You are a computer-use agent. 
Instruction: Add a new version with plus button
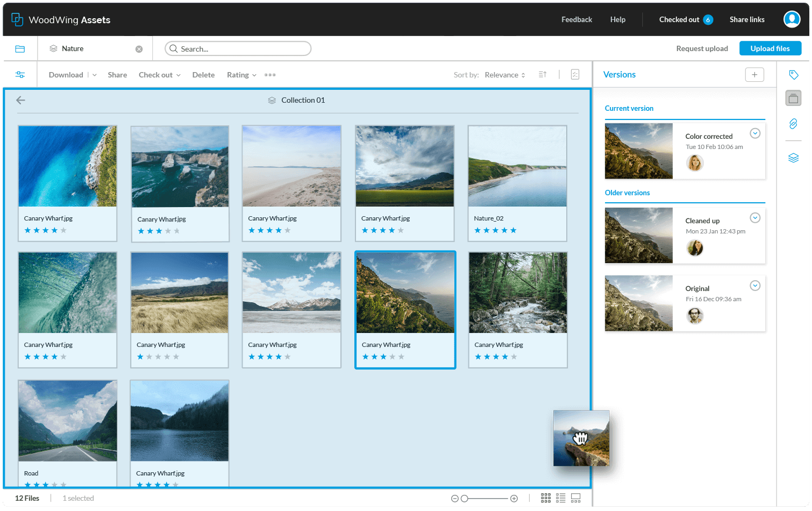click(754, 75)
